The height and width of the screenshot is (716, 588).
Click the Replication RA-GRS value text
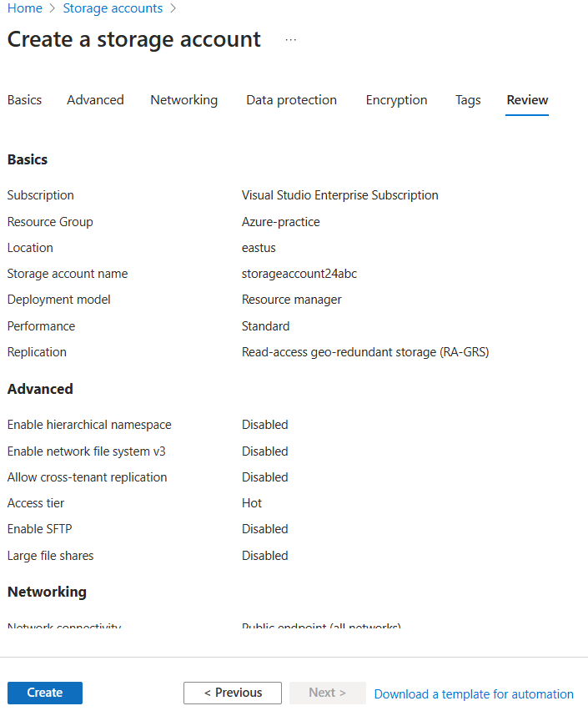[x=364, y=352]
